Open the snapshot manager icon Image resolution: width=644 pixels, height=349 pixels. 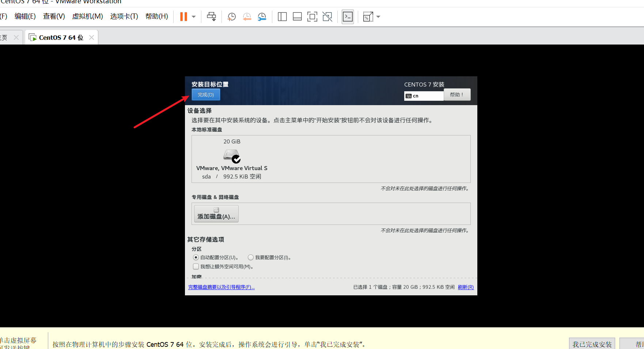(262, 16)
